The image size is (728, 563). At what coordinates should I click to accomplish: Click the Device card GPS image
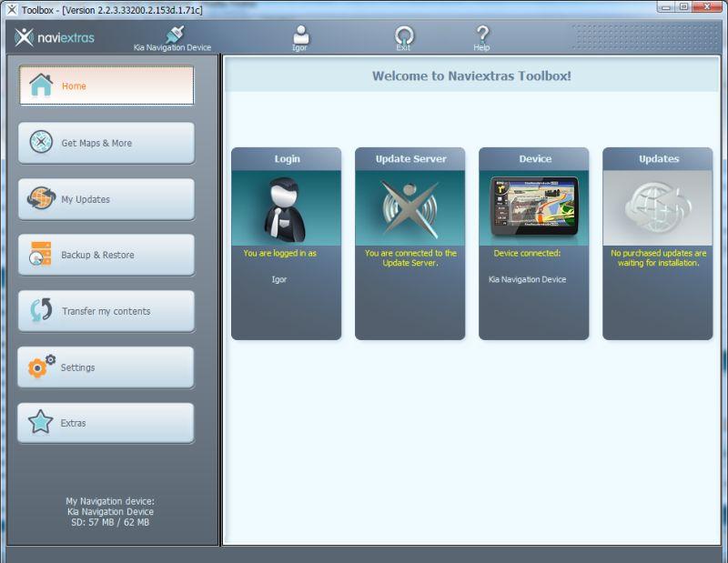tap(534, 208)
